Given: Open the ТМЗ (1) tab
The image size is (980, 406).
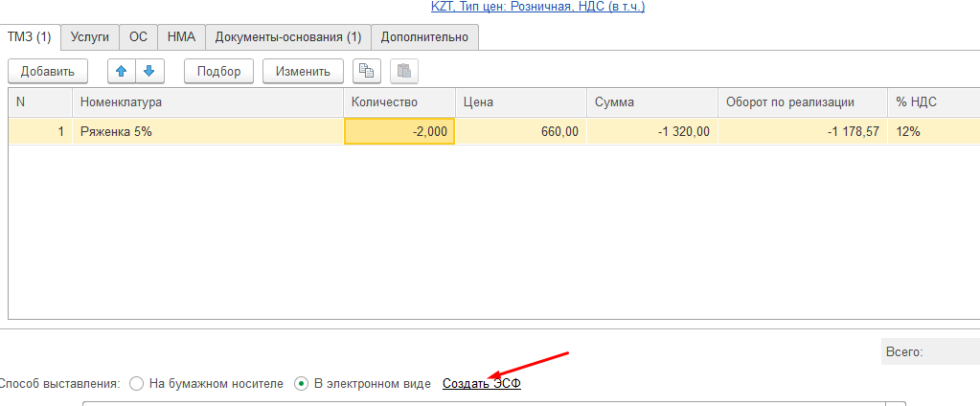Looking at the screenshot, I should pyautogui.click(x=30, y=36).
